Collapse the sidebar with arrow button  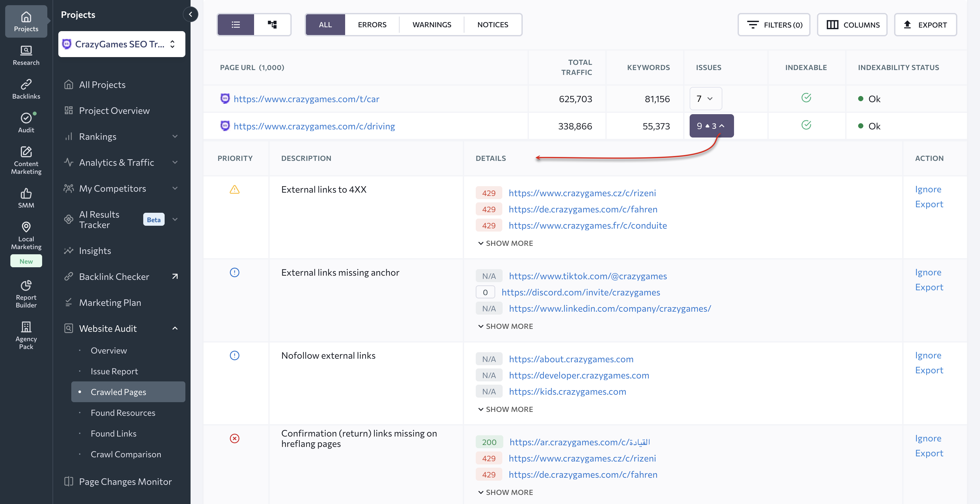pos(191,15)
